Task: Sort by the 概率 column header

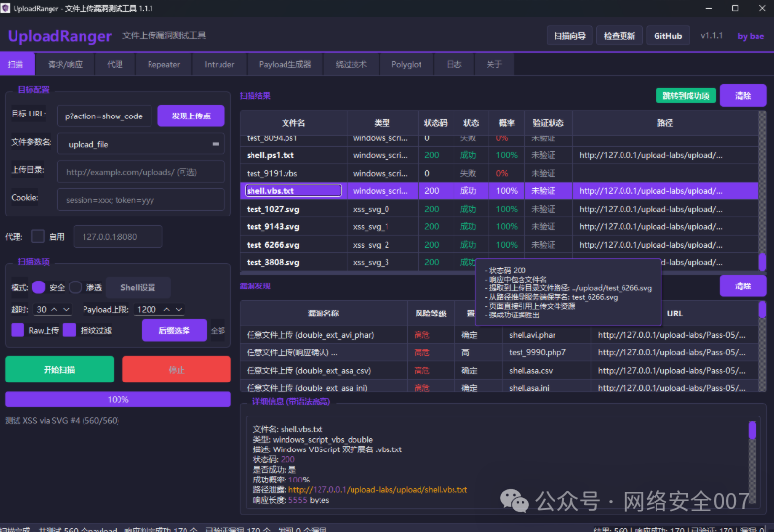Action: click(507, 123)
